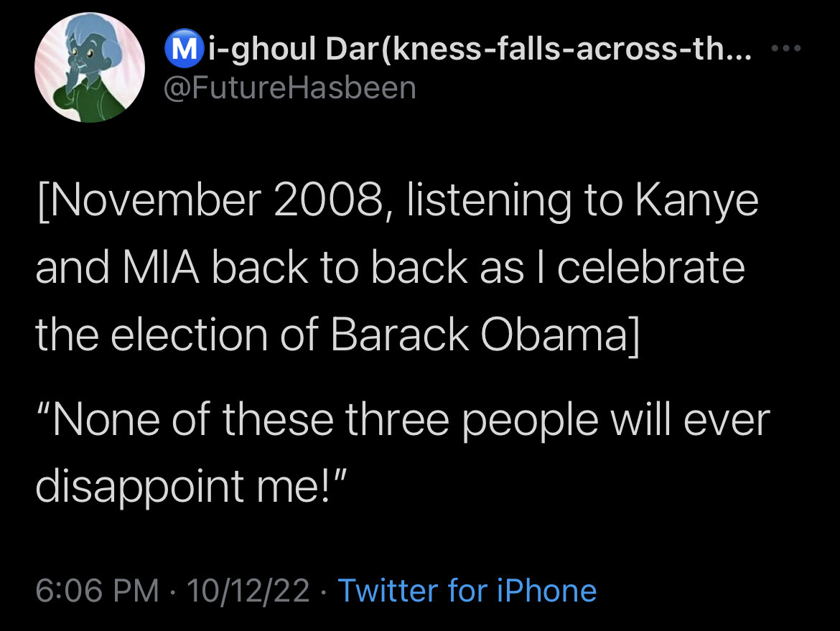Click the word election in the tweet
The height and width of the screenshot is (631, 840).
(x=189, y=335)
